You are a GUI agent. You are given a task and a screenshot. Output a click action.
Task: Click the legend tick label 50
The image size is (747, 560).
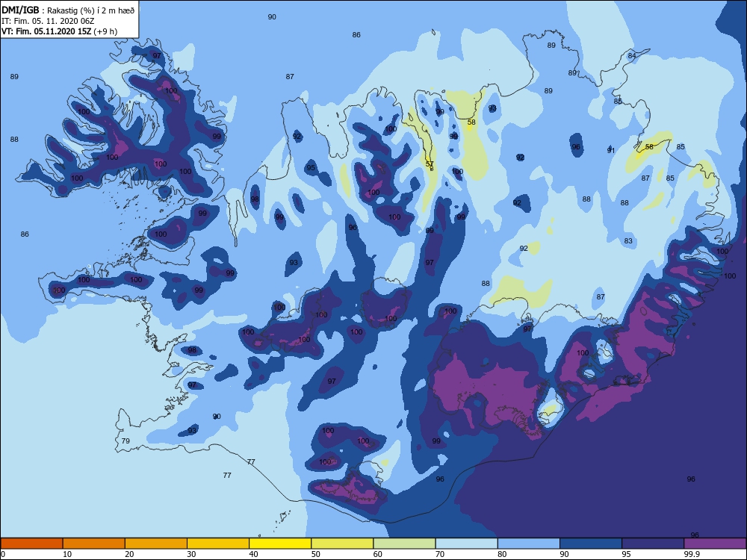315,554
